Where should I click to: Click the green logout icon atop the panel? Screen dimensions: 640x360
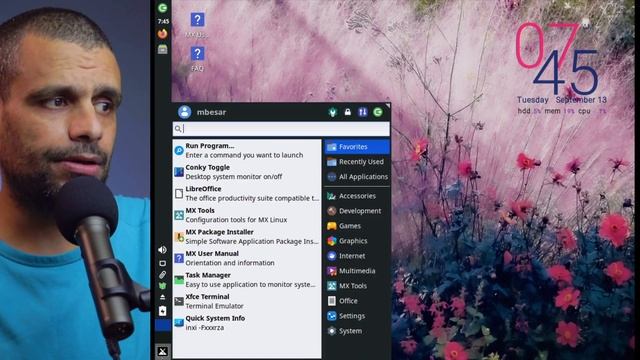coord(162,8)
